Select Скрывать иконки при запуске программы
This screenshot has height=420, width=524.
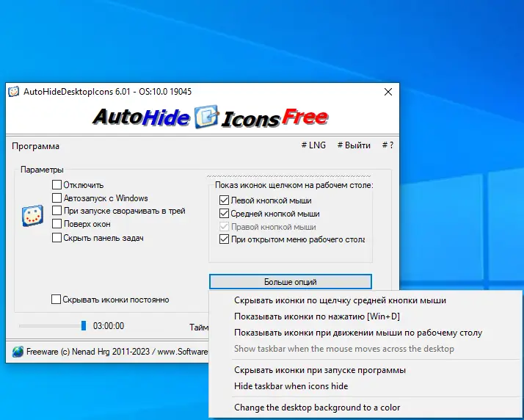tap(365, 370)
